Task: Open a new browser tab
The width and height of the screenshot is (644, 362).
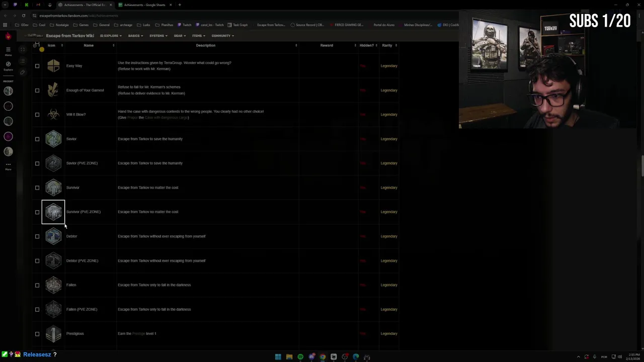Action: (x=180, y=5)
